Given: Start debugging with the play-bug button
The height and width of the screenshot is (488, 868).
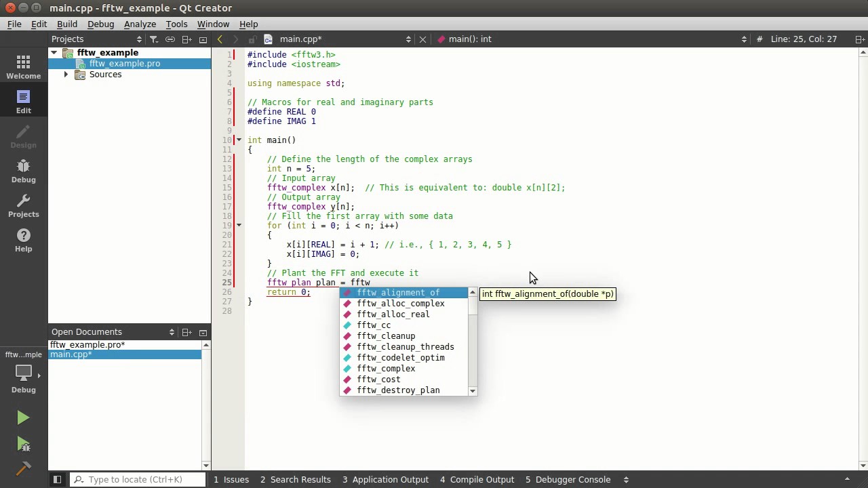Looking at the screenshot, I should pyautogui.click(x=23, y=444).
